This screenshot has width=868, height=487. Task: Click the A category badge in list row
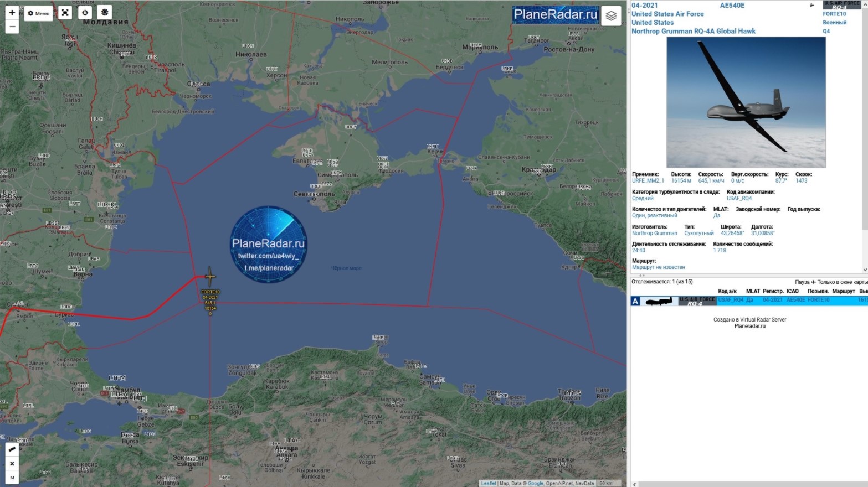tap(635, 301)
